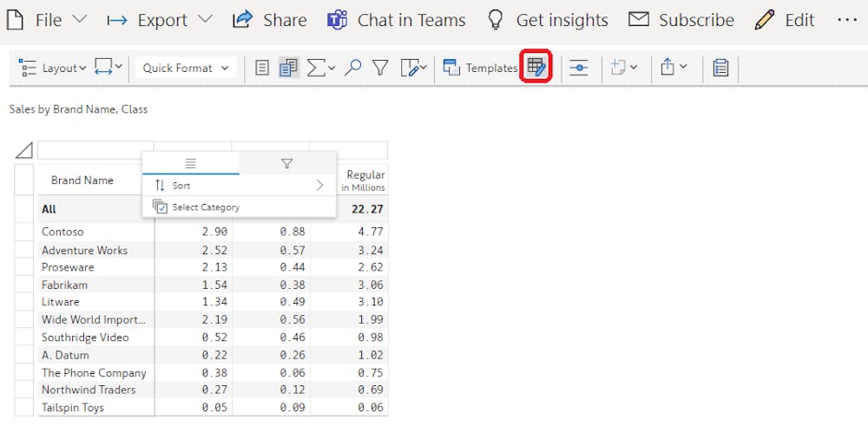Click the clipboard report icon

pos(720,68)
